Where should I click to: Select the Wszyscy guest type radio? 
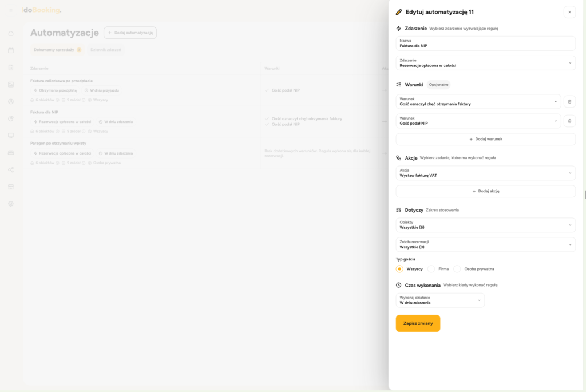point(399,269)
